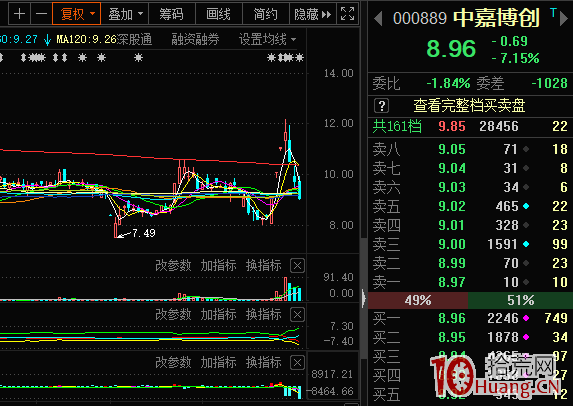
Task: Open the 叠加 dropdown
Action: click(x=125, y=14)
